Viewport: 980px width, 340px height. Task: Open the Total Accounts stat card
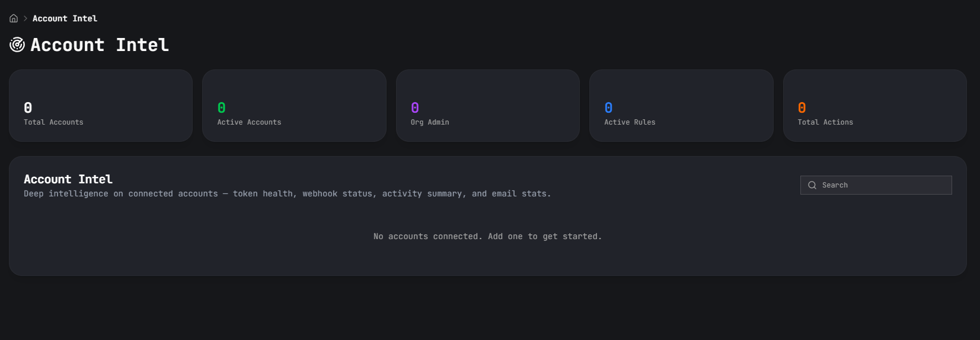[x=101, y=106]
